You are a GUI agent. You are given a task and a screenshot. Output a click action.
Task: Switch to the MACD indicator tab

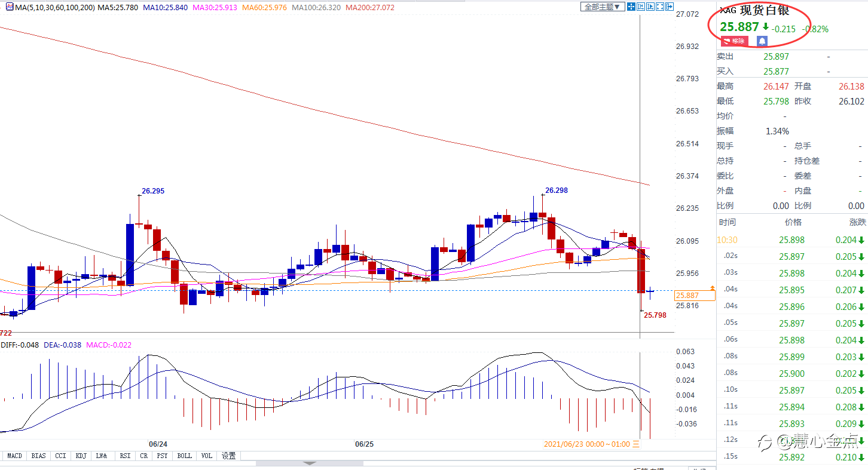14,456
